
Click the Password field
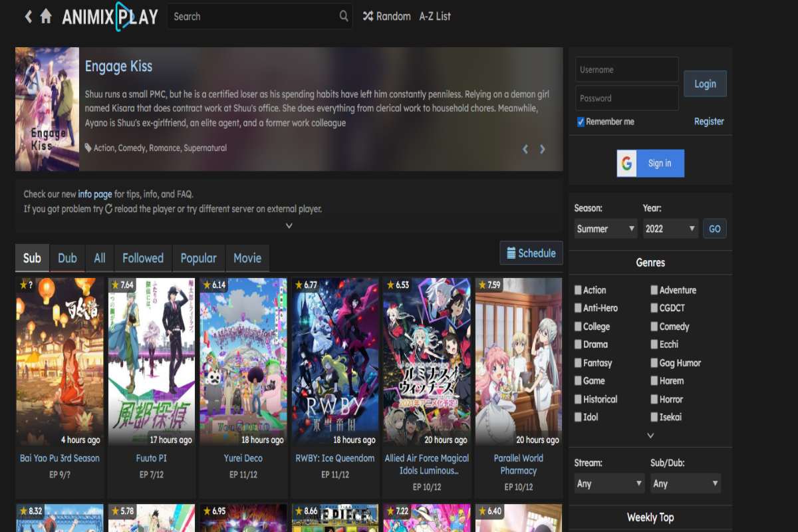pos(626,98)
